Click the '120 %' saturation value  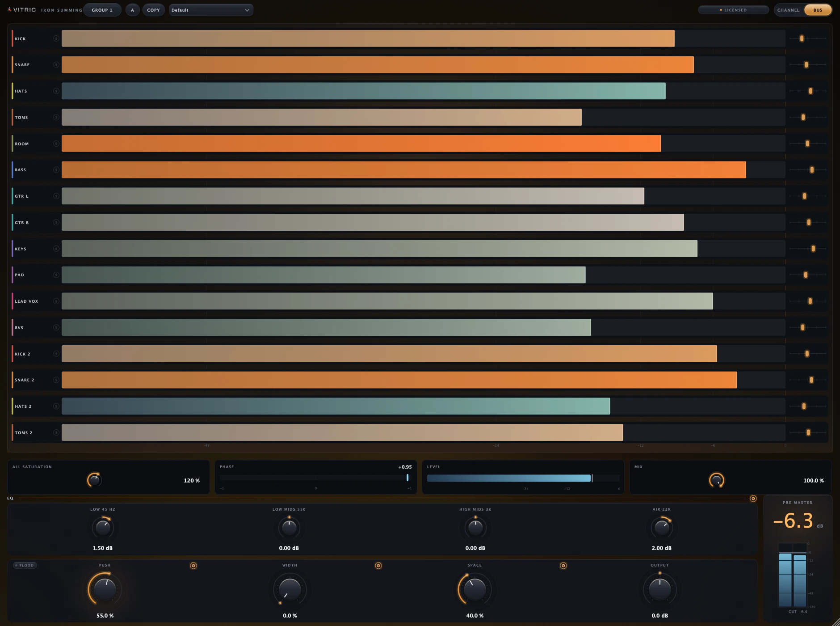pos(192,481)
